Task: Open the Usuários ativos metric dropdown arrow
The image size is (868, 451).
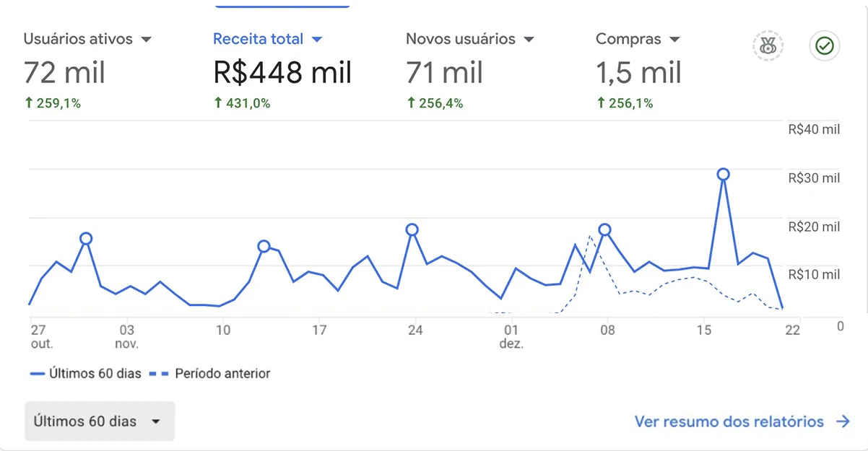Action: tap(147, 39)
